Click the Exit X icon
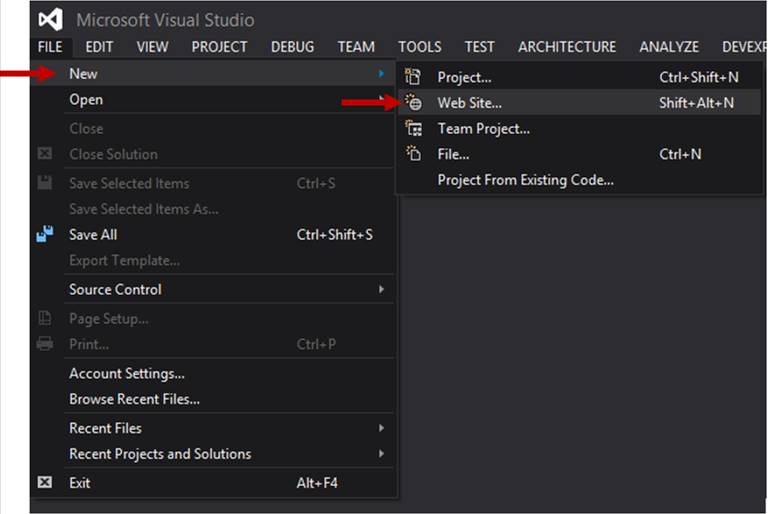 click(45, 482)
